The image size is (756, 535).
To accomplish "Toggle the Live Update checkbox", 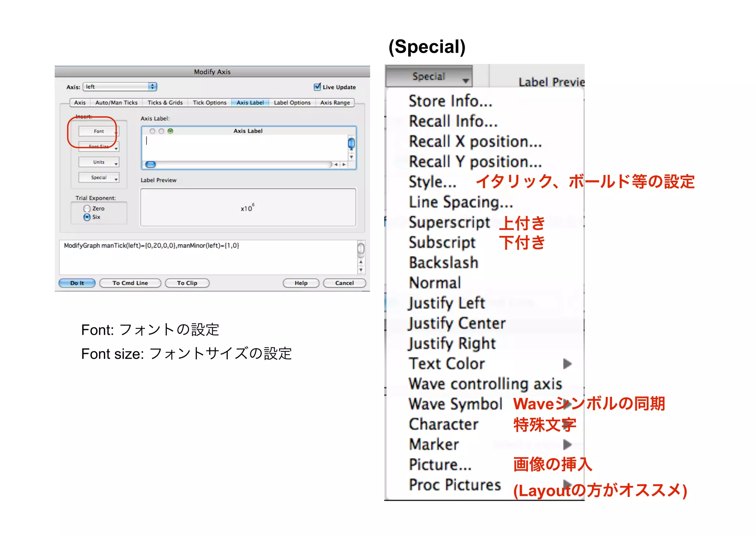I will pos(317,87).
